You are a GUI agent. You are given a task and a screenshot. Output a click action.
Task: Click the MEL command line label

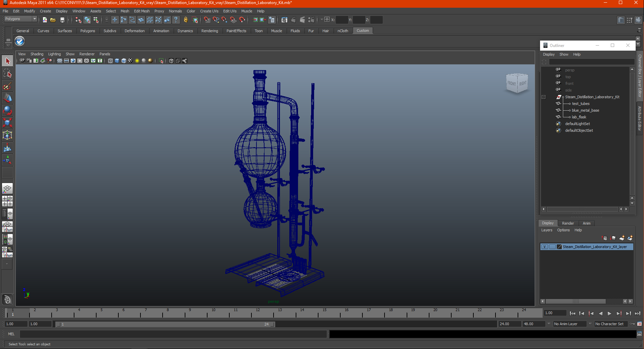pyautogui.click(x=11, y=334)
